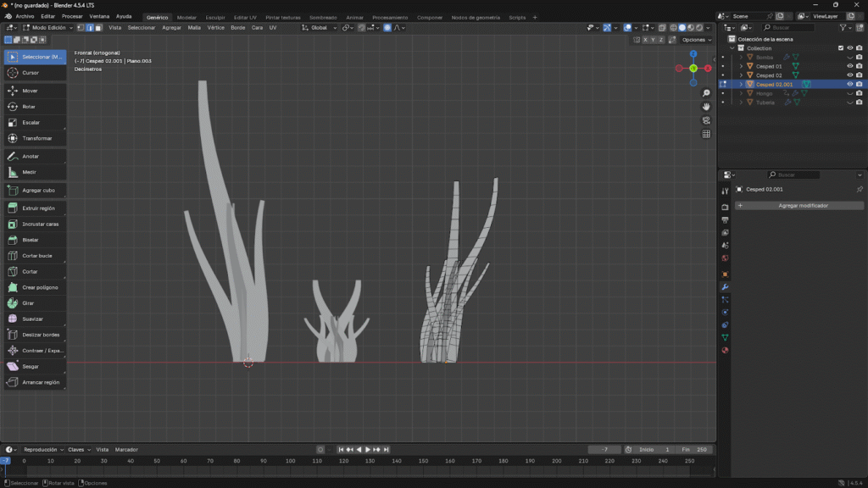
Task: Open the Material properties tab icon
Action: (x=725, y=351)
